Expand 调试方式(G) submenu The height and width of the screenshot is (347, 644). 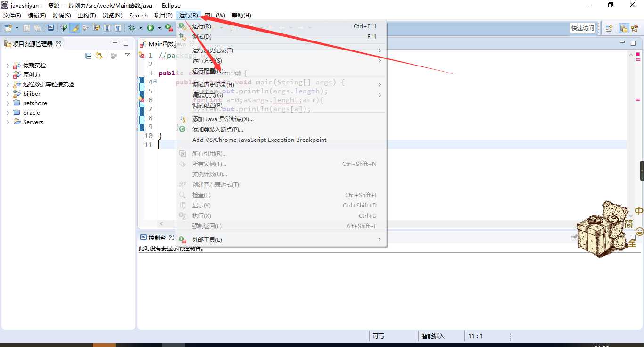point(281,95)
